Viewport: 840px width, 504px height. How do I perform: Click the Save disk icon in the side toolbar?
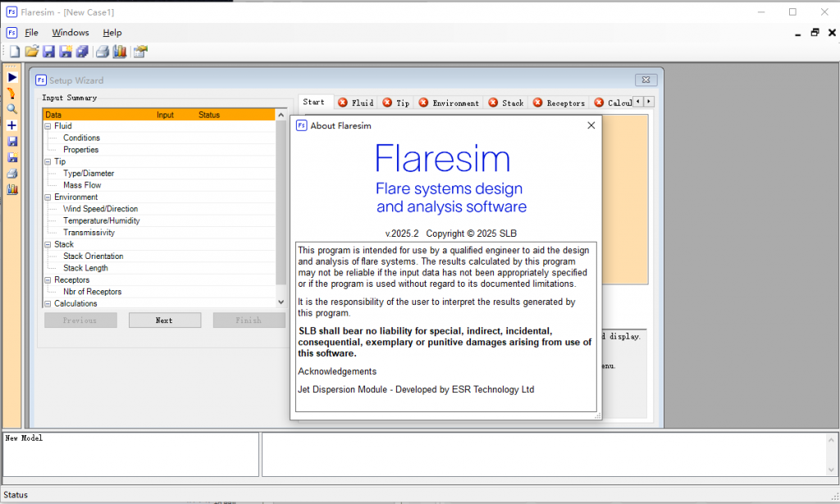point(11,141)
